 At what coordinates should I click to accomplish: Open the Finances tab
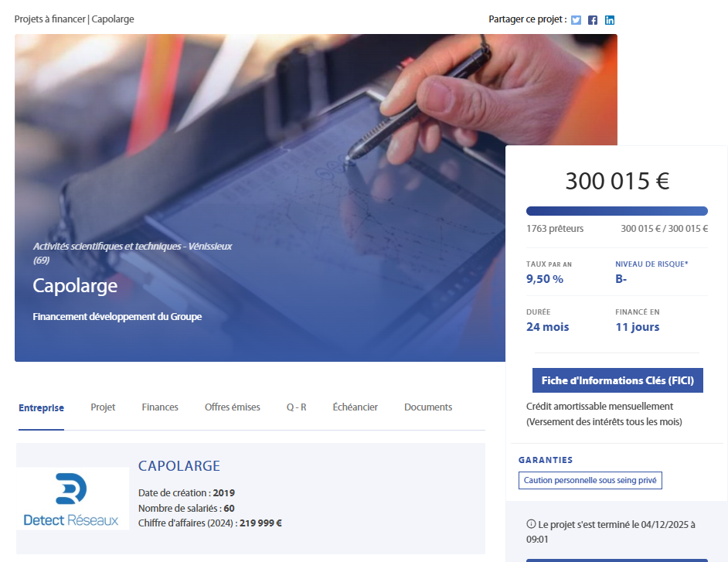click(x=160, y=407)
